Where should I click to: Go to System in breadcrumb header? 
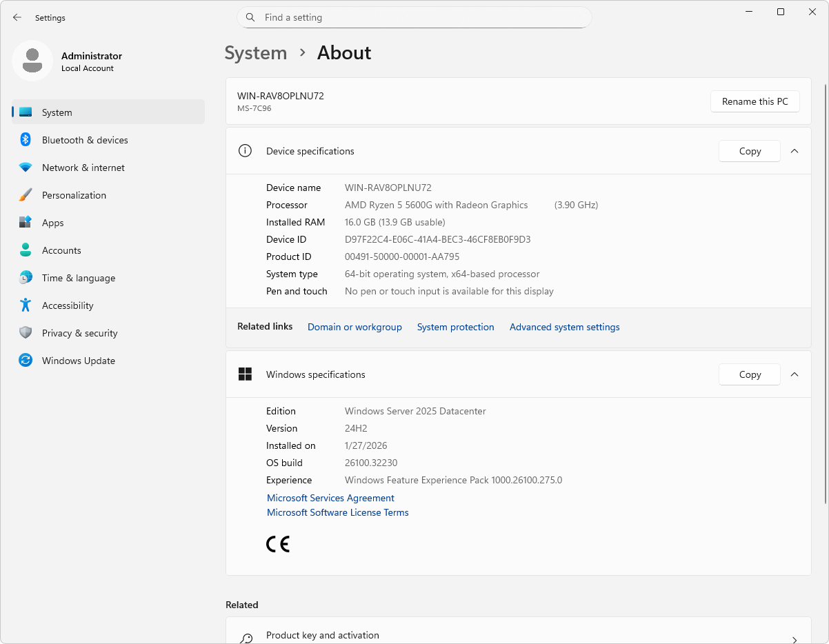click(x=256, y=53)
